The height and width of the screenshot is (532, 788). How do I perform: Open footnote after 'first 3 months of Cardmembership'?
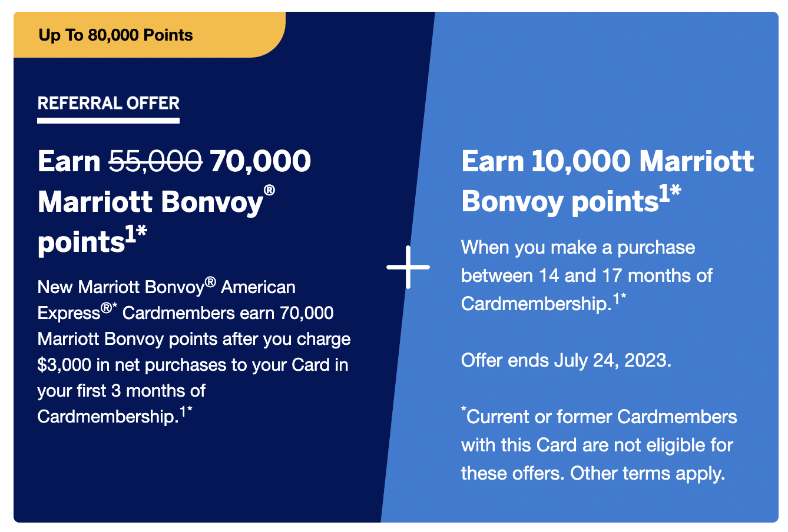click(186, 413)
